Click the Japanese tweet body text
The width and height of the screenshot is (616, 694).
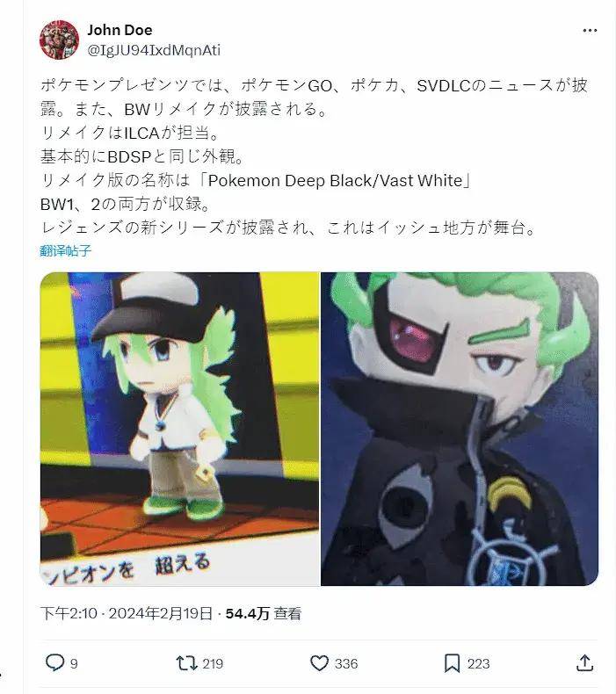(x=314, y=156)
